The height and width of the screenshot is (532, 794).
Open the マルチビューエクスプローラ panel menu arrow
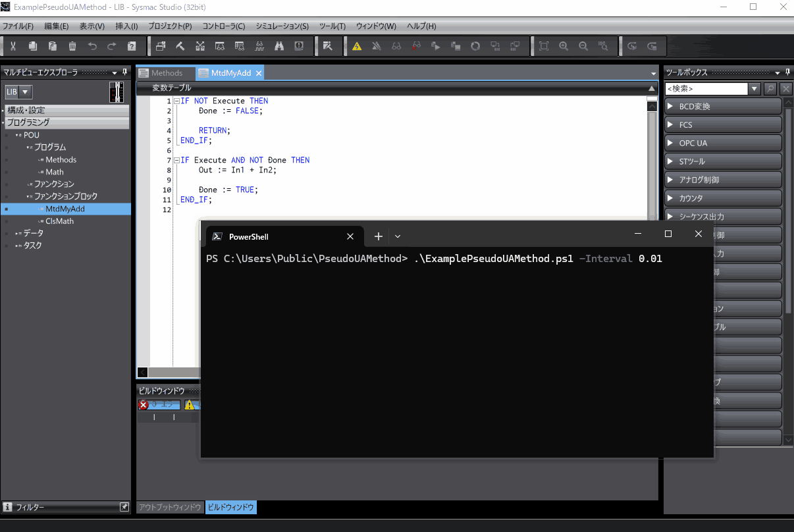pos(115,72)
